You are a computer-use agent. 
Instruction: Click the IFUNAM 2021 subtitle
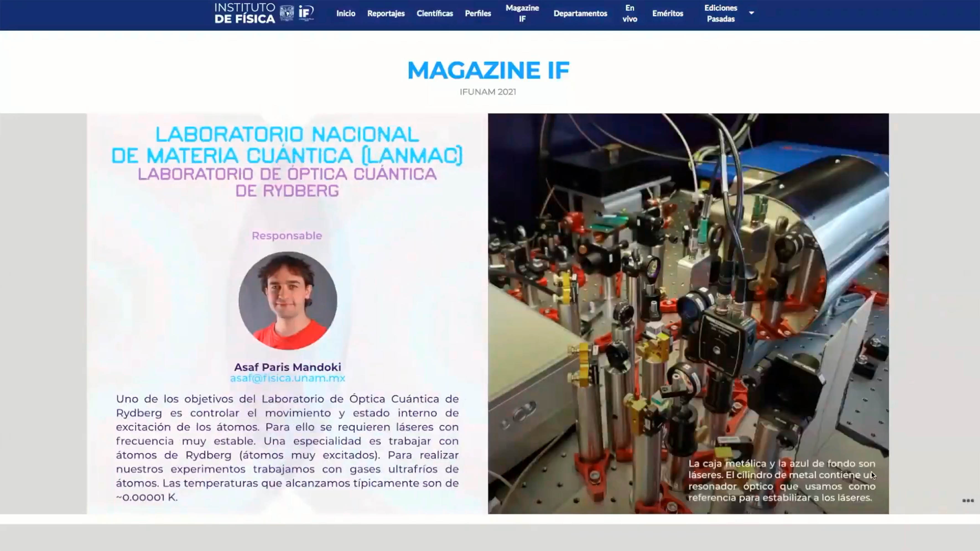coord(488,92)
